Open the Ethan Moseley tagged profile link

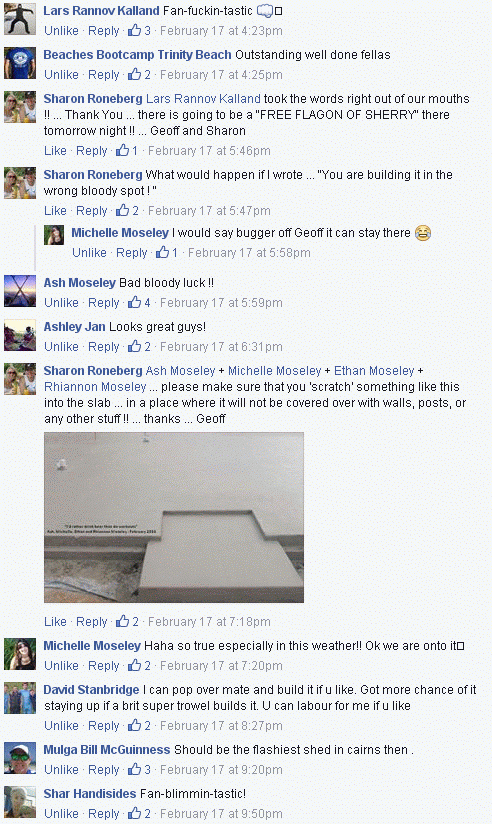[x=374, y=371]
